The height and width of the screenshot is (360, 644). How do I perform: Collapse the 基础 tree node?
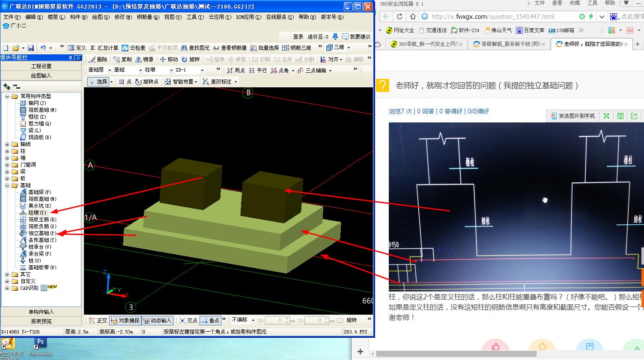click(7, 185)
